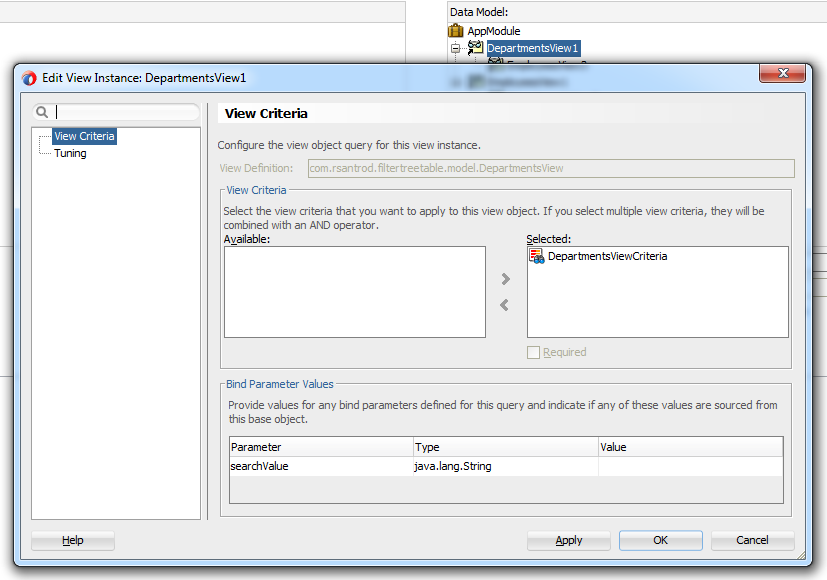Click the DepartmentsView1 view instance icon
Image resolution: width=827 pixels, height=580 pixels.
click(x=476, y=48)
